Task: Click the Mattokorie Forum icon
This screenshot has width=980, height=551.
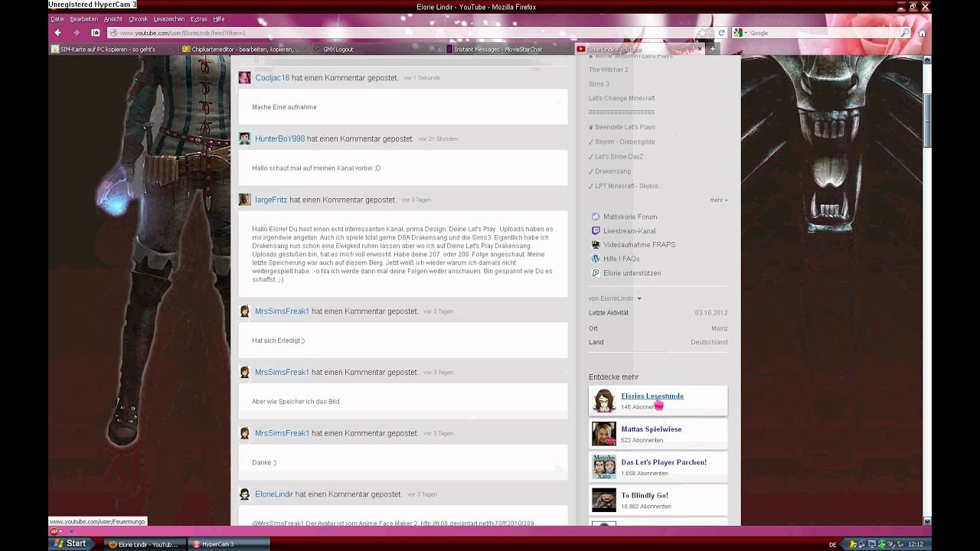Action: coord(596,217)
